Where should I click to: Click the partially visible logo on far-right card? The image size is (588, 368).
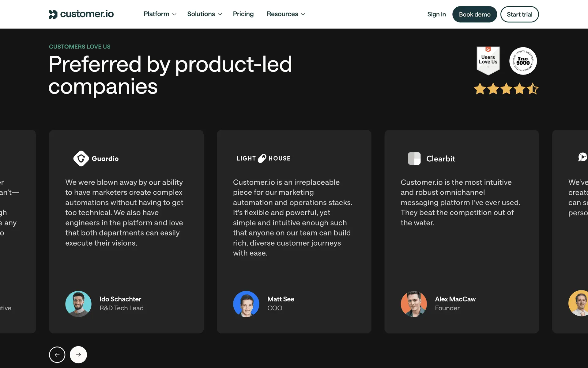[x=582, y=157]
